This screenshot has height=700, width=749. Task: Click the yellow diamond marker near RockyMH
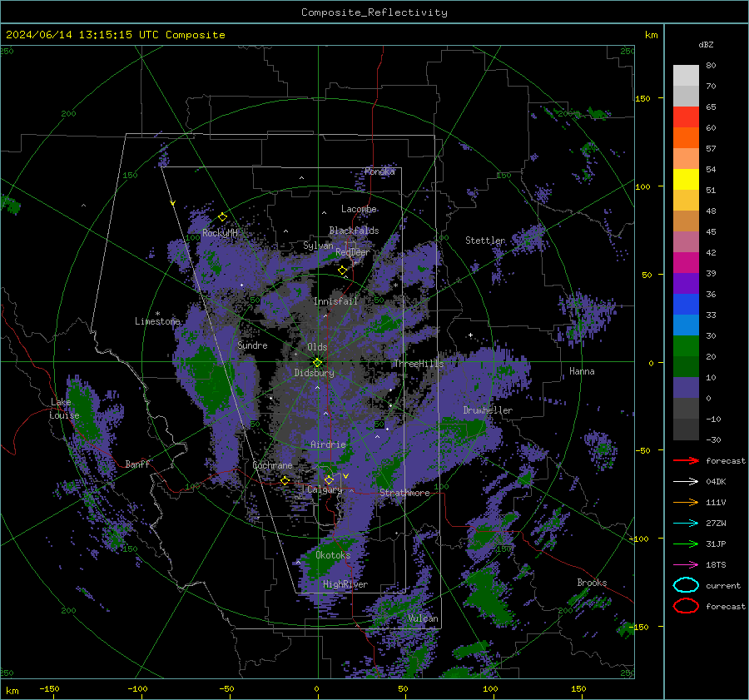point(222,217)
